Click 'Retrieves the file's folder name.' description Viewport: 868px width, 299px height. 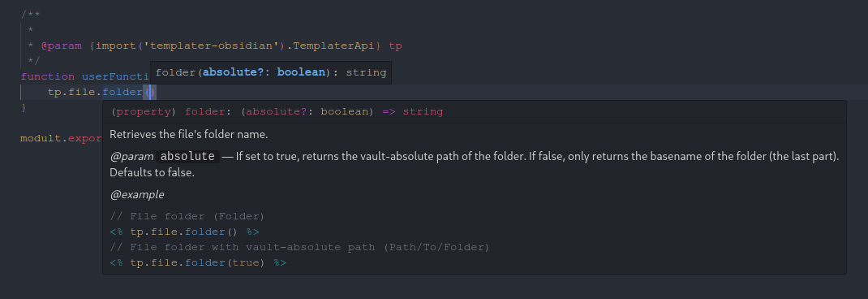coord(189,134)
